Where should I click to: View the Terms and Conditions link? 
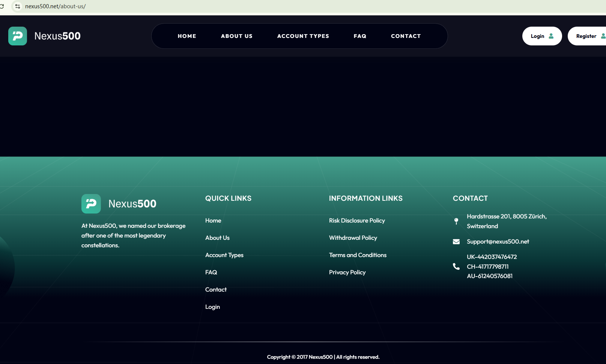(x=358, y=255)
